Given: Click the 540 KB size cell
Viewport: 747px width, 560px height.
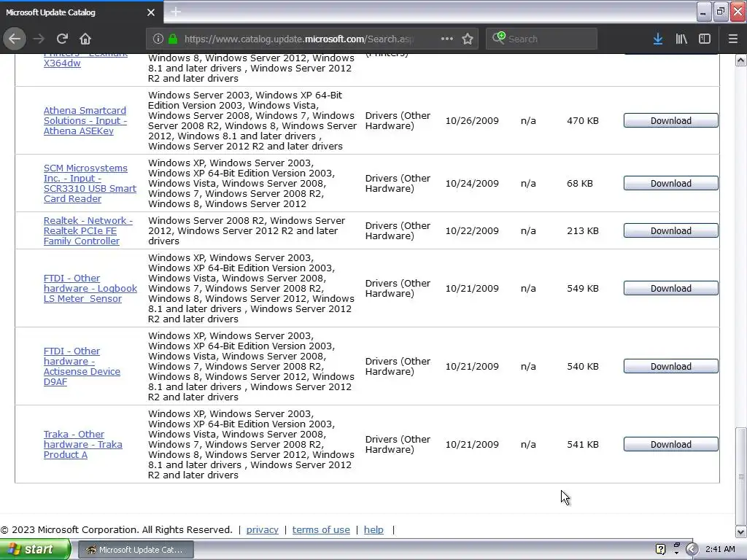Looking at the screenshot, I should 583,366.
